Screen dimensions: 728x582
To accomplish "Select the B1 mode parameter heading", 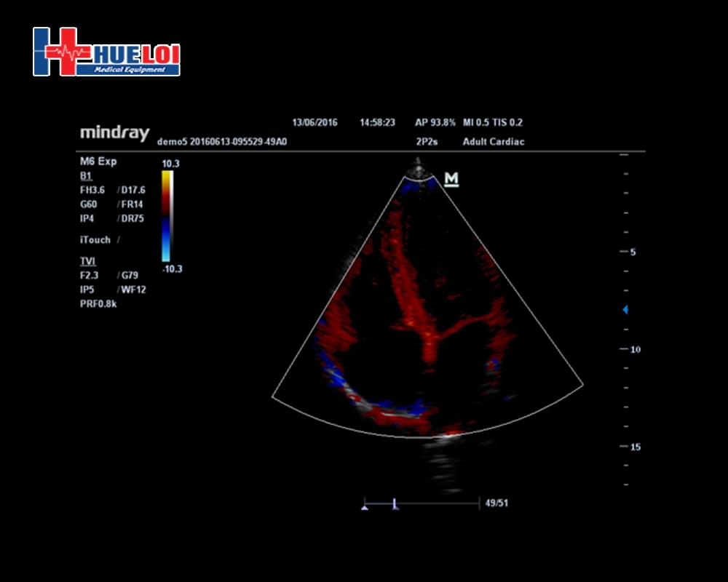I will 86,176.
